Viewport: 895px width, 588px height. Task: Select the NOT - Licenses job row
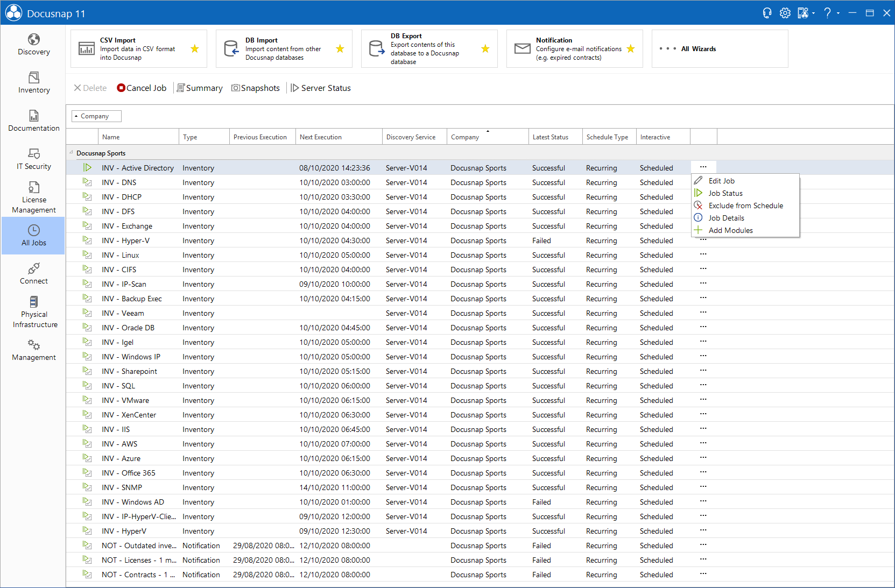(480, 560)
